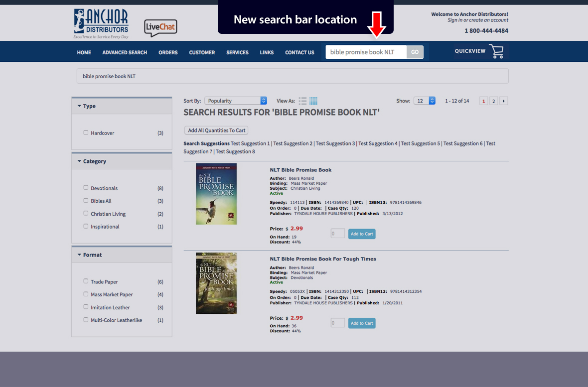Click quantity field for NLT Bible Promise Book
Image resolution: width=588 pixels, height=387 pixels.
[337, 234]
